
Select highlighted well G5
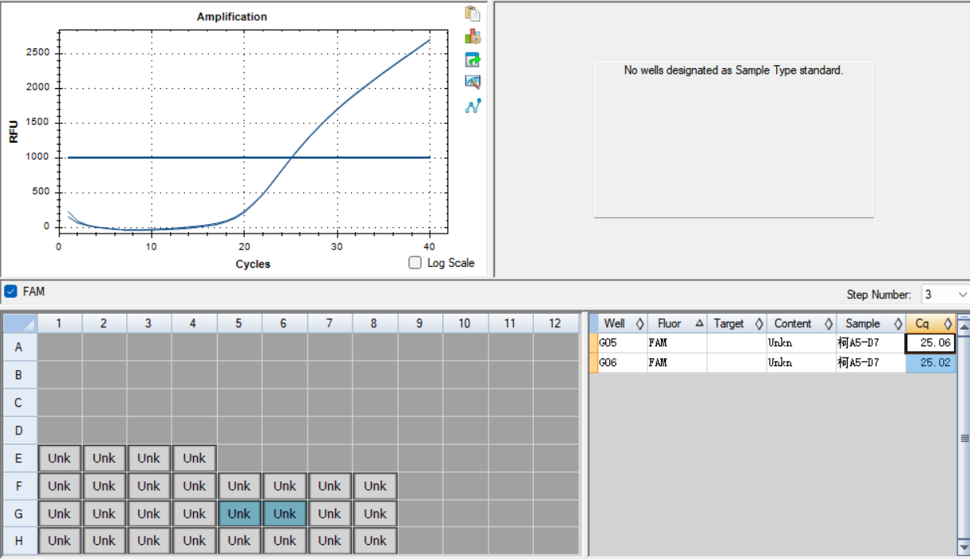pos(239,514)
